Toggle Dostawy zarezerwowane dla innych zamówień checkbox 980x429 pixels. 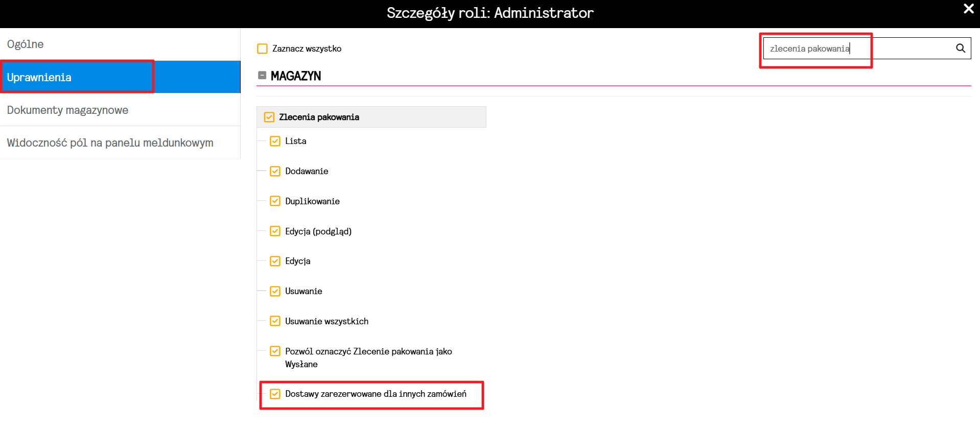(275, 394)
